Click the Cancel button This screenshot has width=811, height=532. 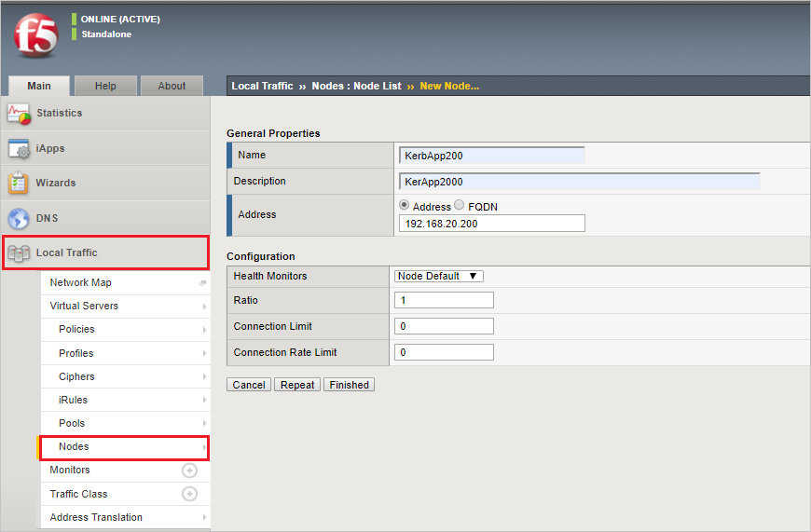249,385
